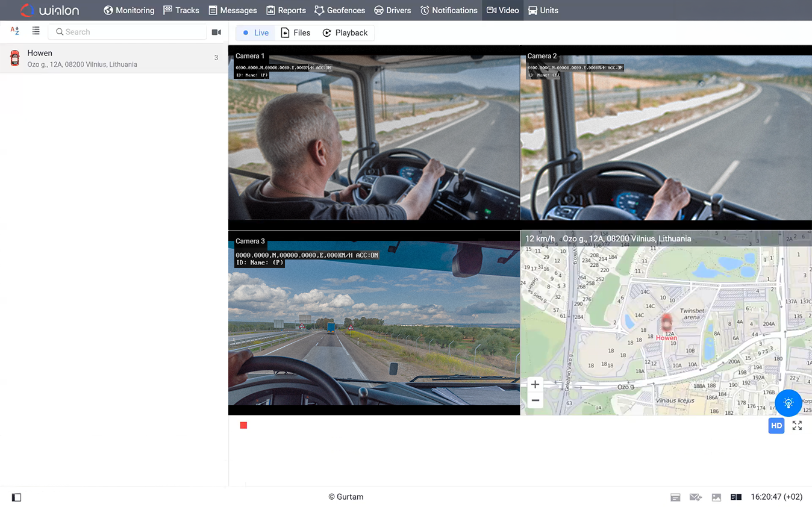
Task: Select the Video tab
Action: pyautogui.click(x=502, y=10)
